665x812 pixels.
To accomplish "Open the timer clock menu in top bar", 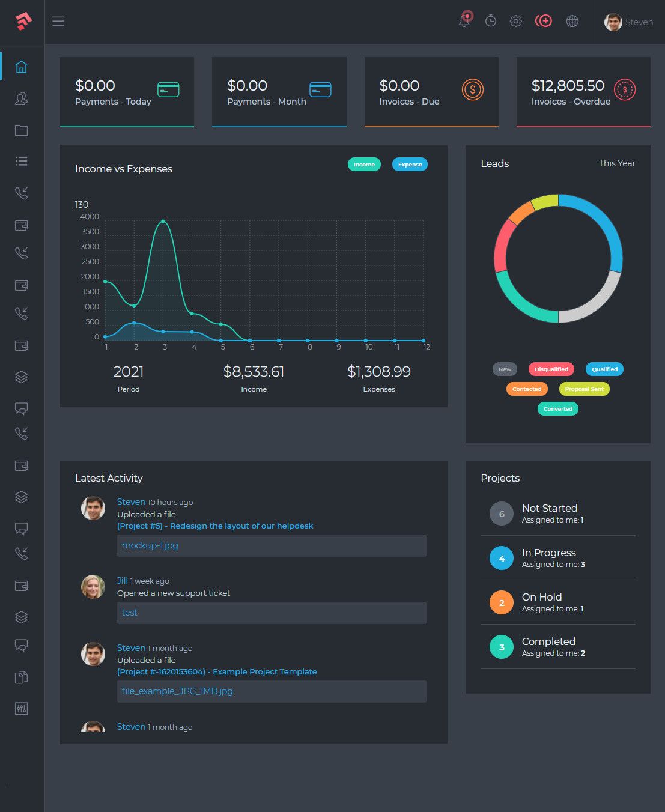I will tap(490, 21).
